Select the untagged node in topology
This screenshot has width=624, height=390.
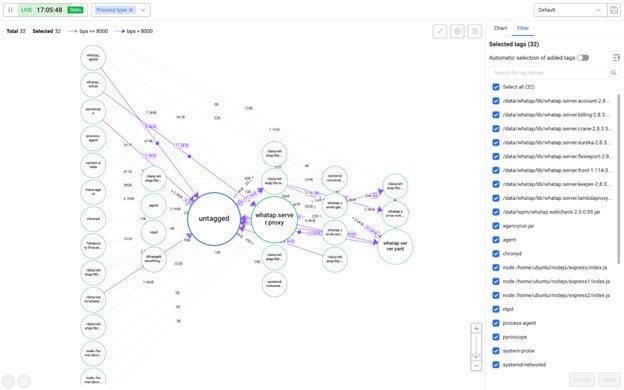pos(214,218)
